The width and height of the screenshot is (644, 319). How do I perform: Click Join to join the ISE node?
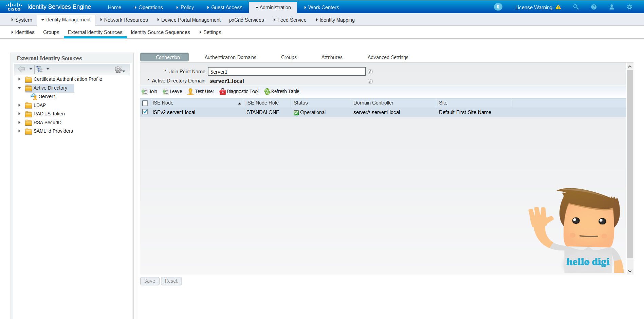point(149,92)
